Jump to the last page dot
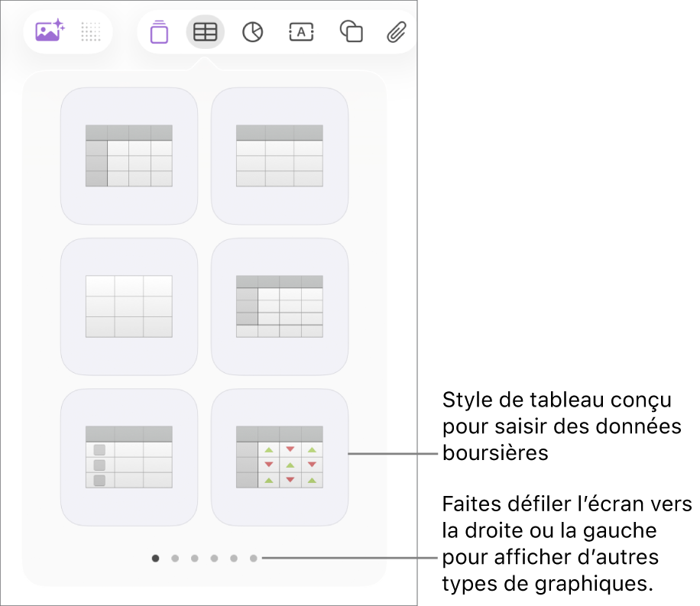The height and width of the screenshot is (606, 700). point(253,558)
